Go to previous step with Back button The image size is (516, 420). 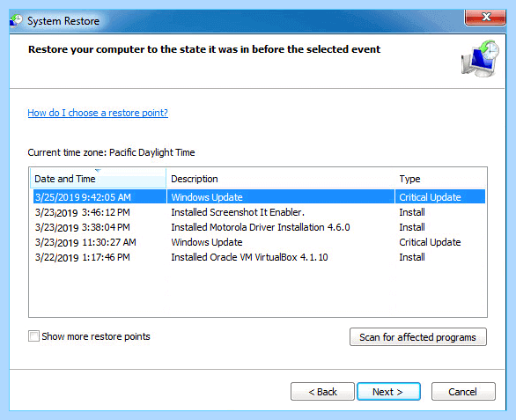[x=322, y=392]
